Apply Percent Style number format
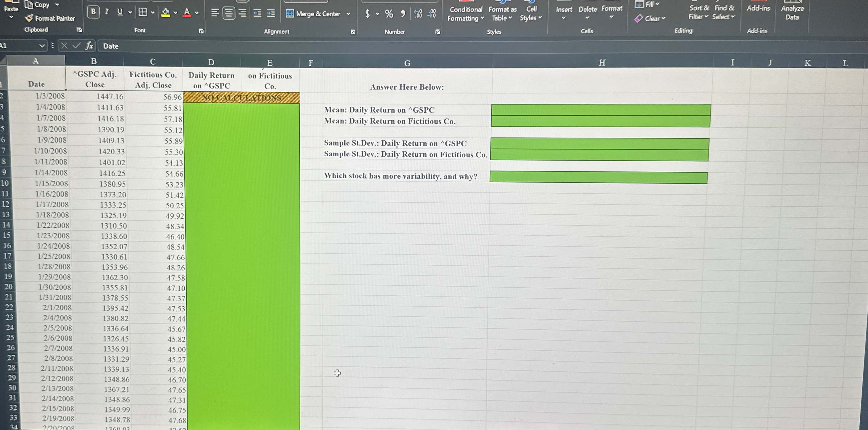 pyautogui.click(x=389, y=14)
